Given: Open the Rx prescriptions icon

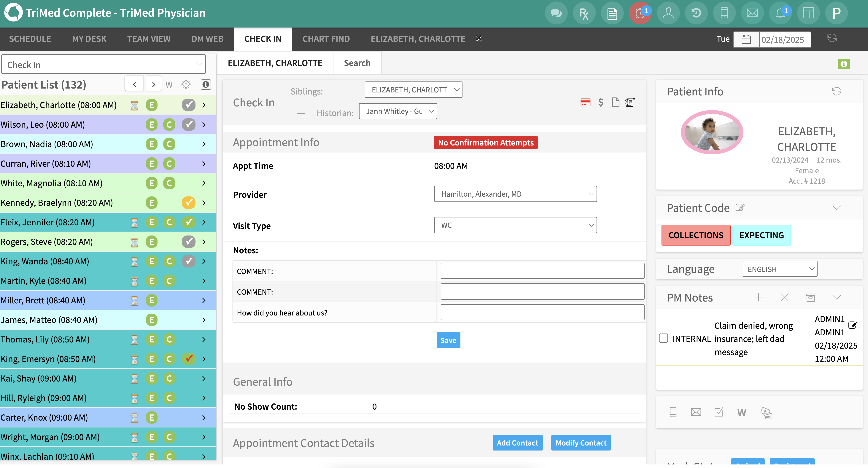Looking at the screenshot, I should (x=584, y=13).
